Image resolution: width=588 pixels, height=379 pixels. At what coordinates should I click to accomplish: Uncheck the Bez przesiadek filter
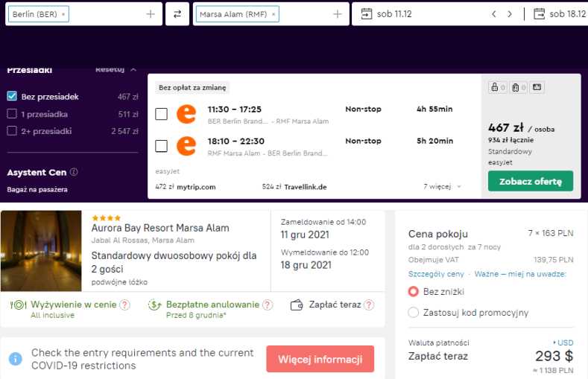[12, 96]
